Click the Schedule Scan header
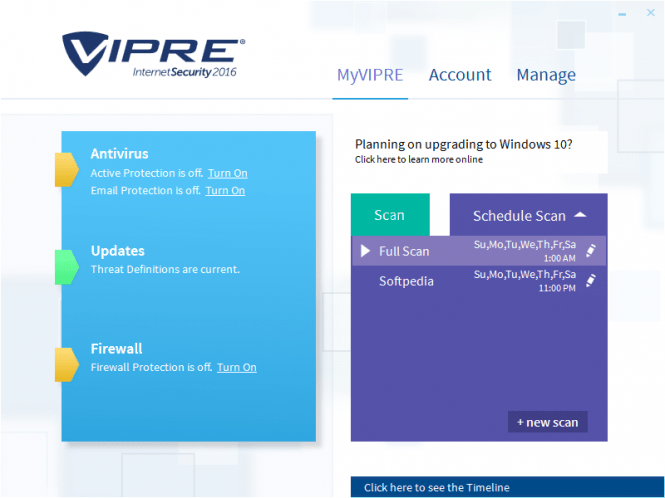665x498 pixels. pos(528,215)
